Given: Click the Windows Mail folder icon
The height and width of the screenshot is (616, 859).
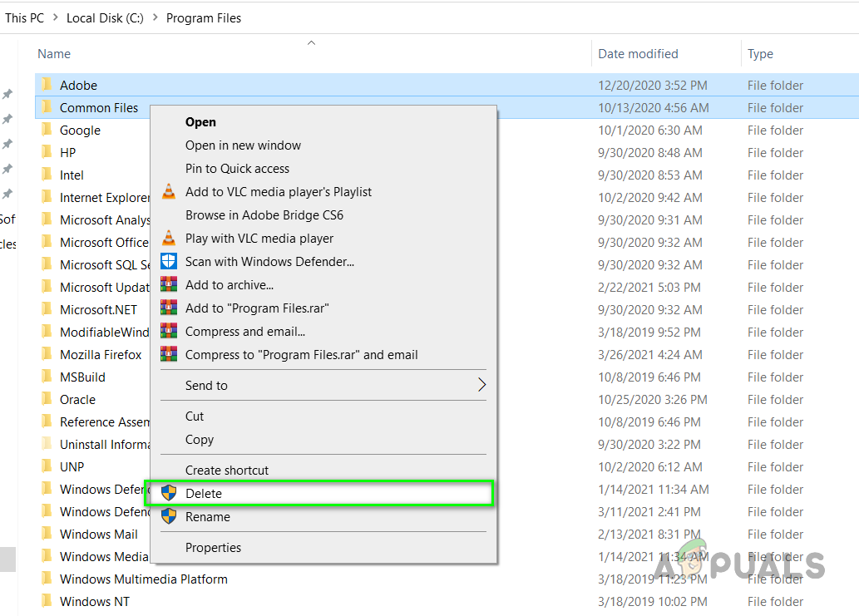Looking at the screenshot, I should (x=47, y=534).
